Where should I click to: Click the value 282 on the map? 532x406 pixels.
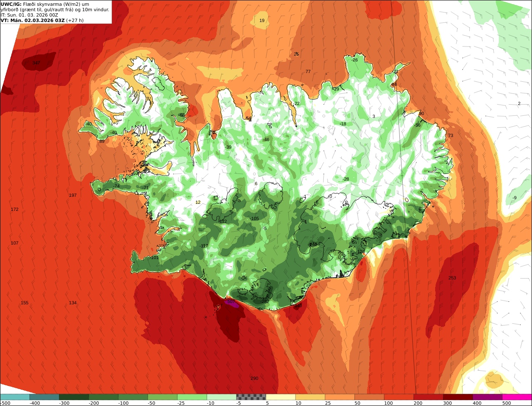coord(265,302)
